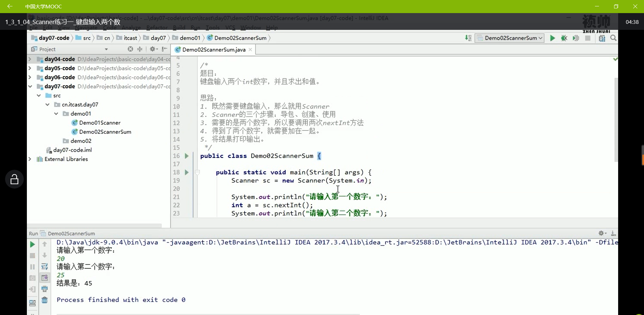Click the Project panel horizontal scrollbar
The width and height of the screenshot is (644, 315).
[x=94, y=225]
